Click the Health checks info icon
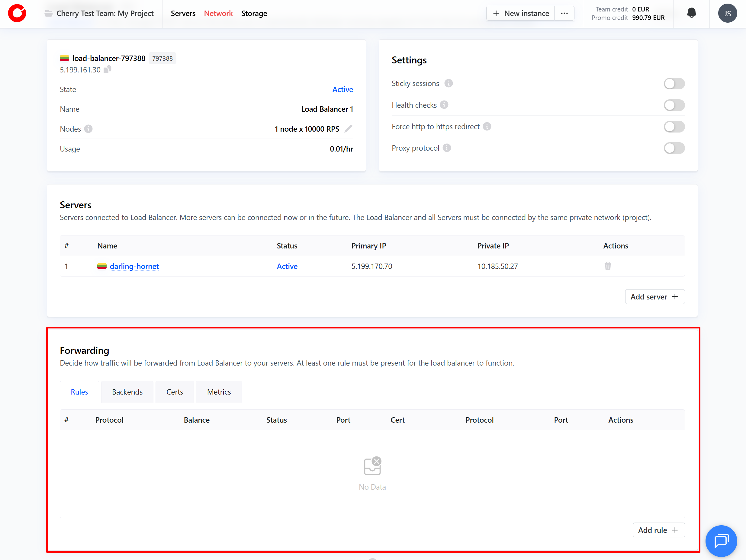746x560 pixels. [x=444, y=105]
